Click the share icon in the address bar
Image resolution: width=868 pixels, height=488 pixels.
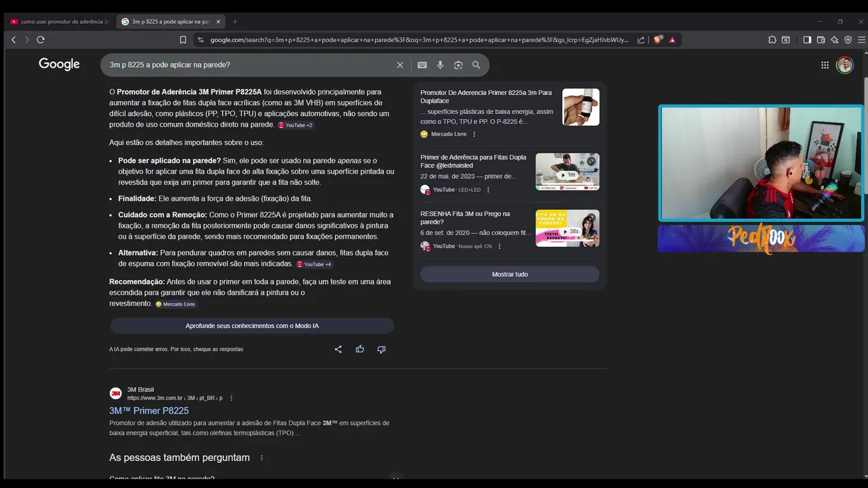[642, 40]
